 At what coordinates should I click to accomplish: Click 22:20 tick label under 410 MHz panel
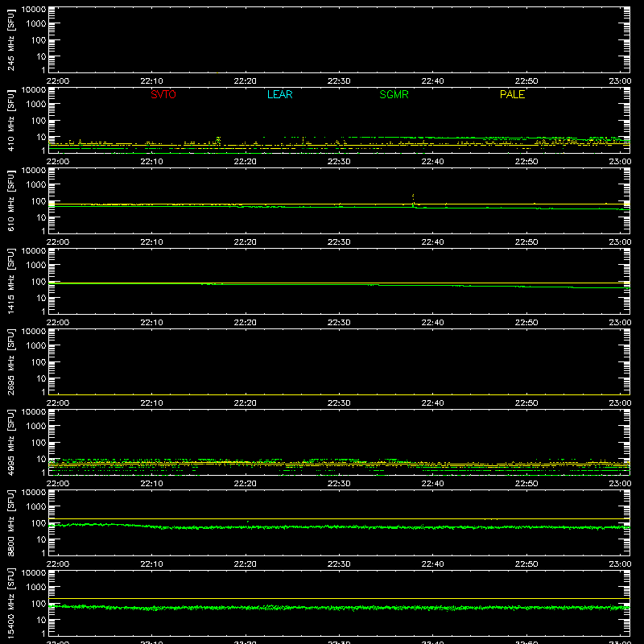[246, 162]
